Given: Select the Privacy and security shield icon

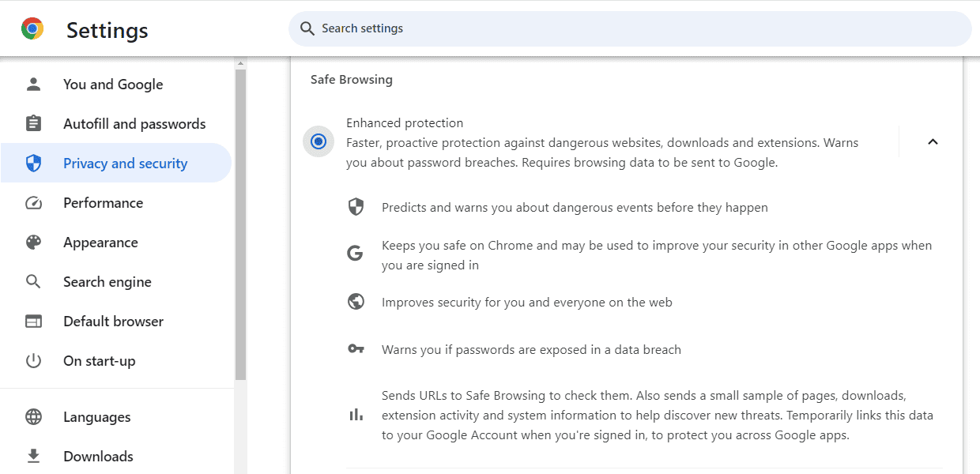Looking at the screenshot, I should 33,163.
